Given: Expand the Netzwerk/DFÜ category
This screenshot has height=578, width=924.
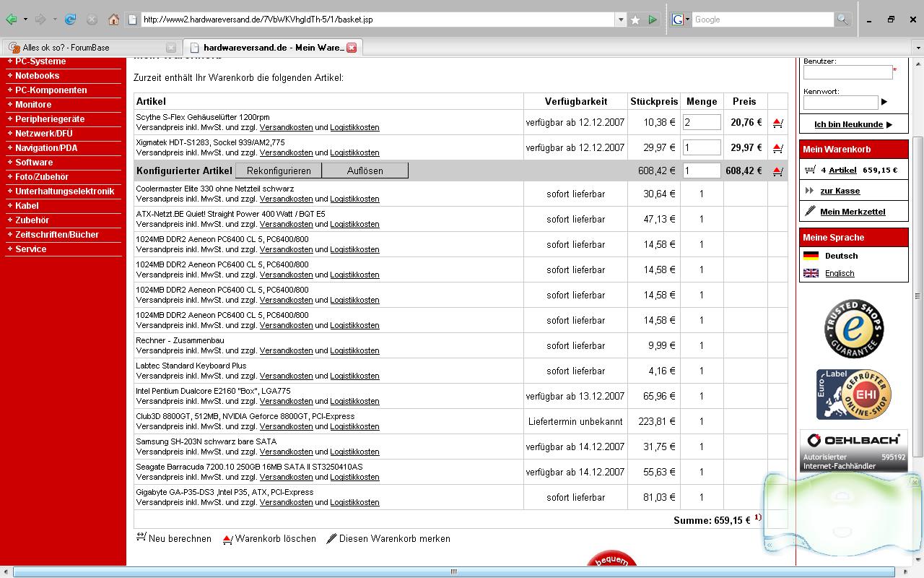Looking at the screenshot, I should [x=43, y=134].
